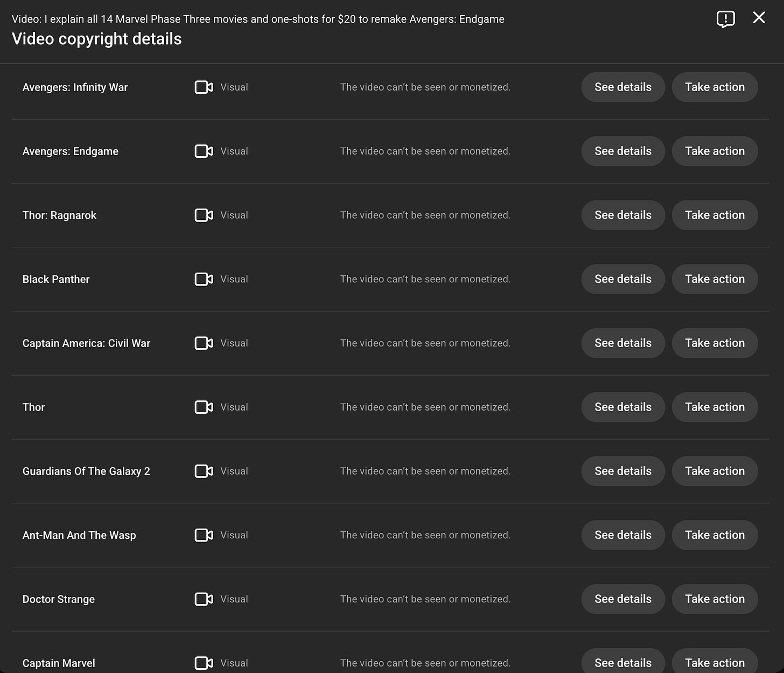Click the camera icon beside Ant-Man And The Wasp

tap(204, 535)
